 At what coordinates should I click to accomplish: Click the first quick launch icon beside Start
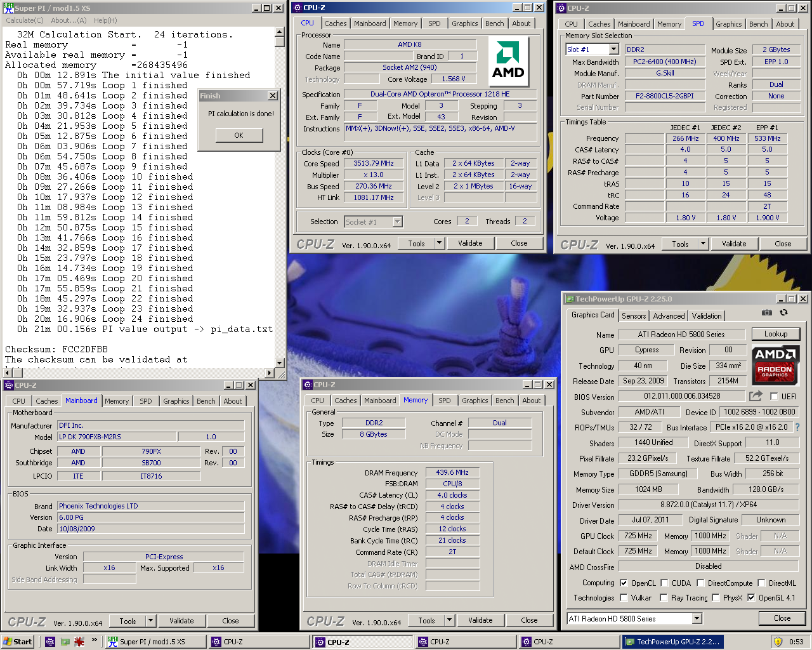pyautogui.click(x=50, y=642)
